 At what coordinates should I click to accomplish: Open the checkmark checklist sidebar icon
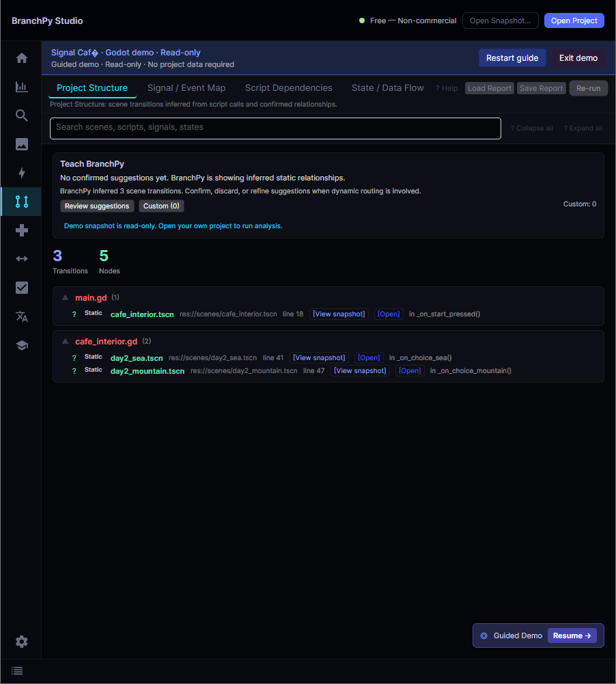pyautogui.click(x=21, y=288)
